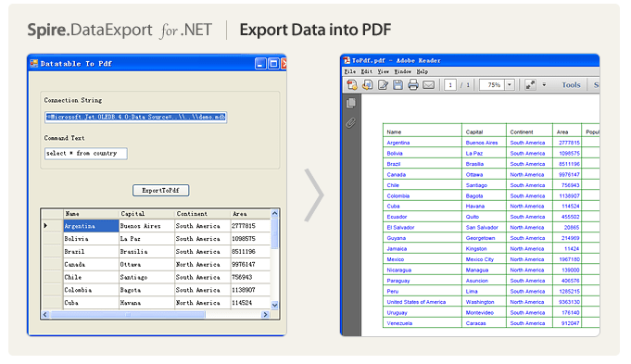Click the convert/export file icon in Reader toolbar

click(367, 84)
